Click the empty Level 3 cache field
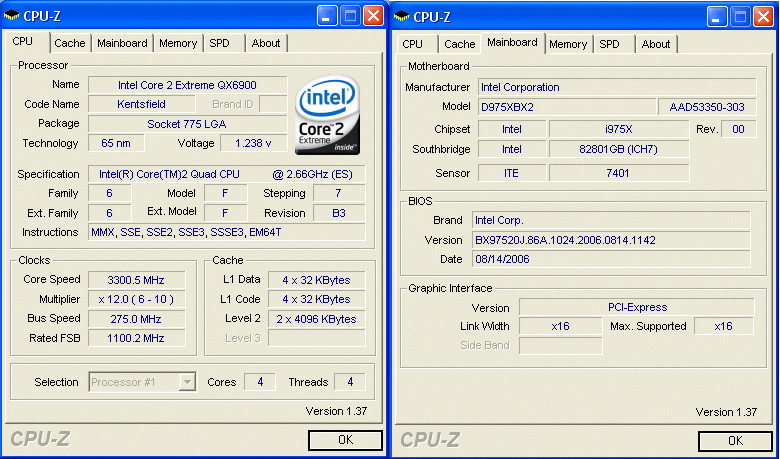780x459 pixels. 316,339
